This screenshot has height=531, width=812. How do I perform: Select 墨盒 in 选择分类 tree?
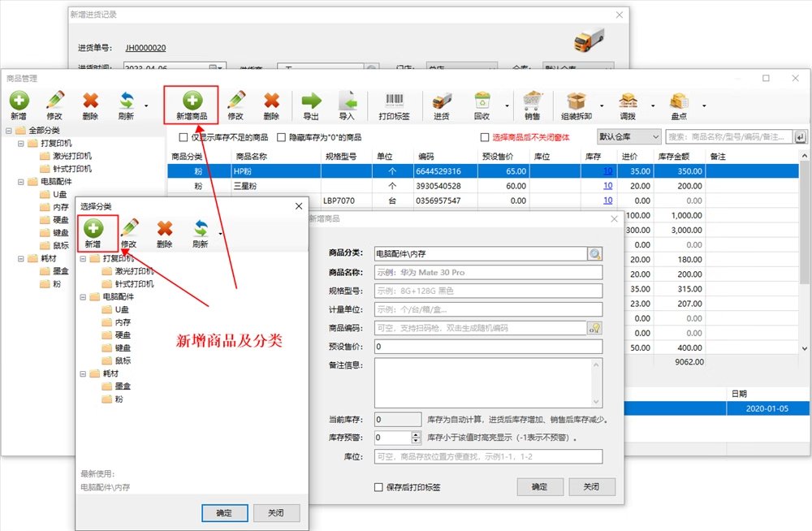coord(123,386)
